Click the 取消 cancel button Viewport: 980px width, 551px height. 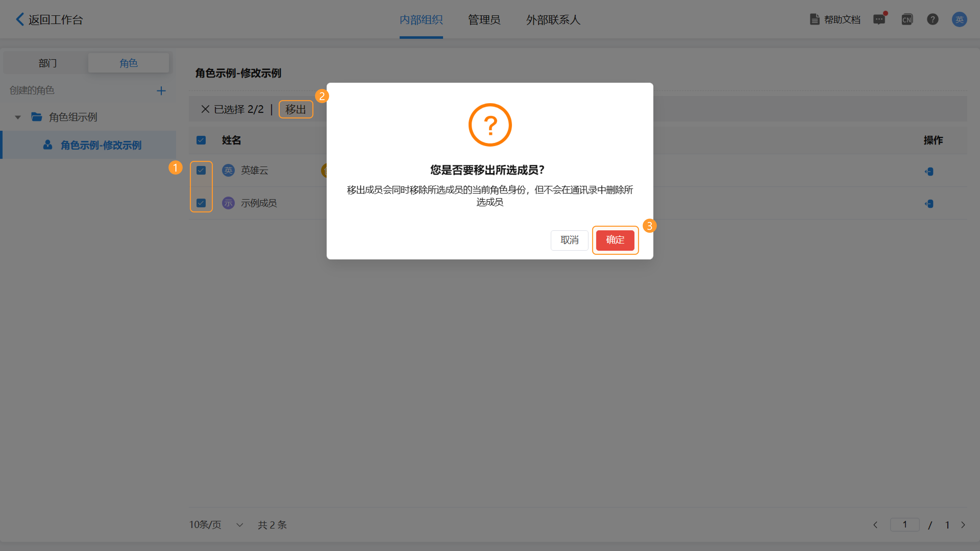pos(569,240)
